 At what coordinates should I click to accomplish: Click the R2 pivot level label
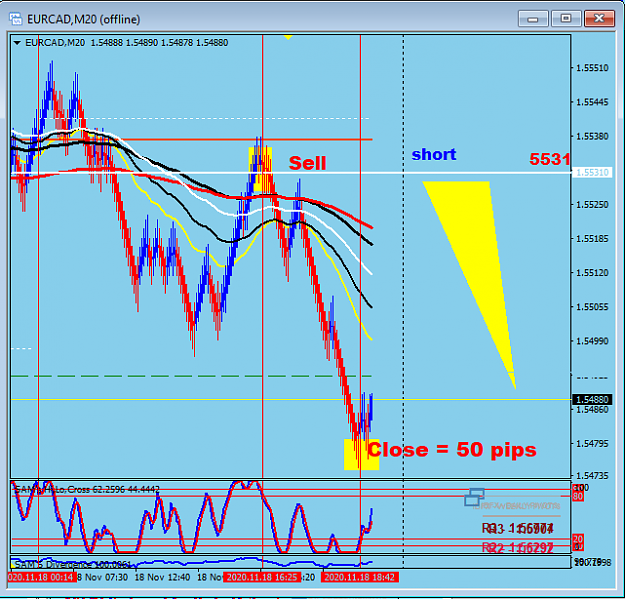518,548
